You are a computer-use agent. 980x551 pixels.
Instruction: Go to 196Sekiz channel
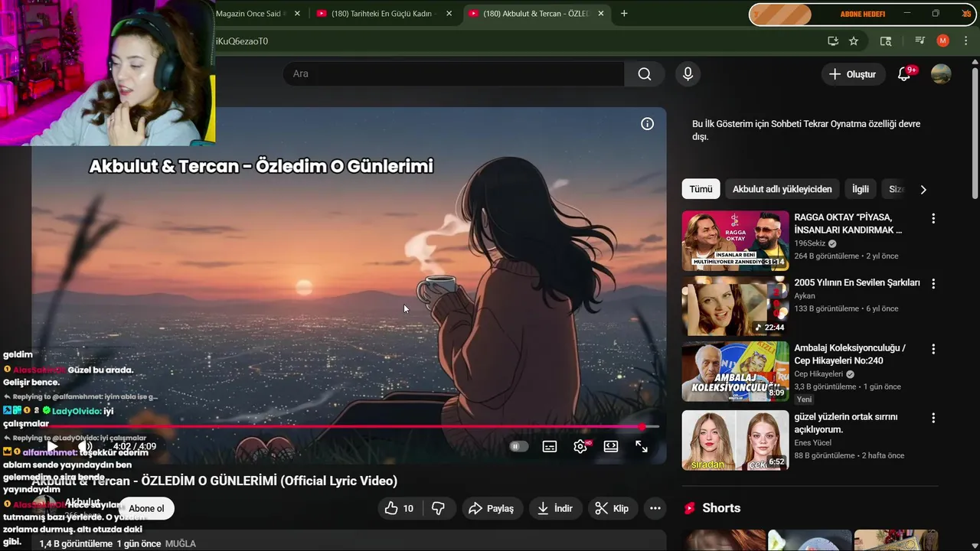pos(810,243)
